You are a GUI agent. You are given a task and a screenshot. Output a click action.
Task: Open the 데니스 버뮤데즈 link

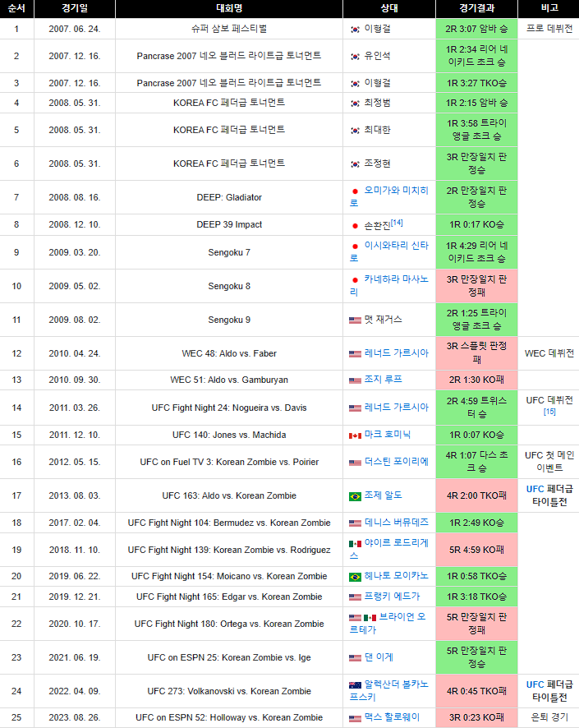tap(396, 523)
